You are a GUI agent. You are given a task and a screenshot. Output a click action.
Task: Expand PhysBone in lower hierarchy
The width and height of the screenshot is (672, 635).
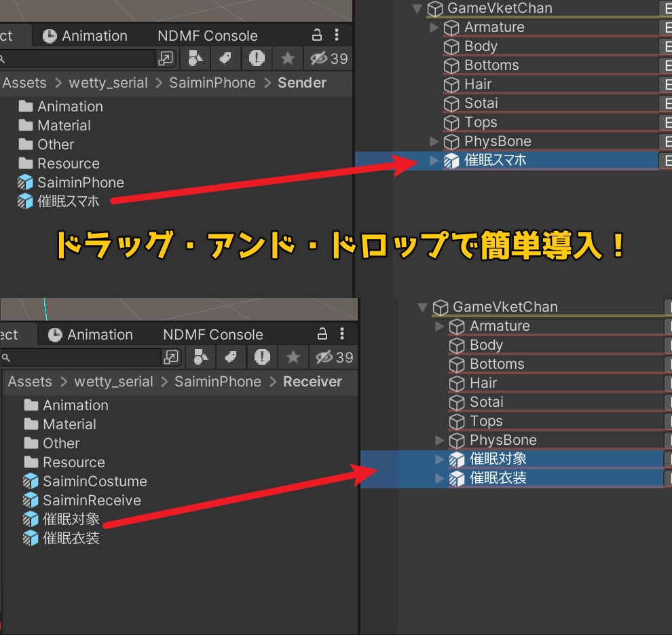pyautogui.click(x=439, y=440)
